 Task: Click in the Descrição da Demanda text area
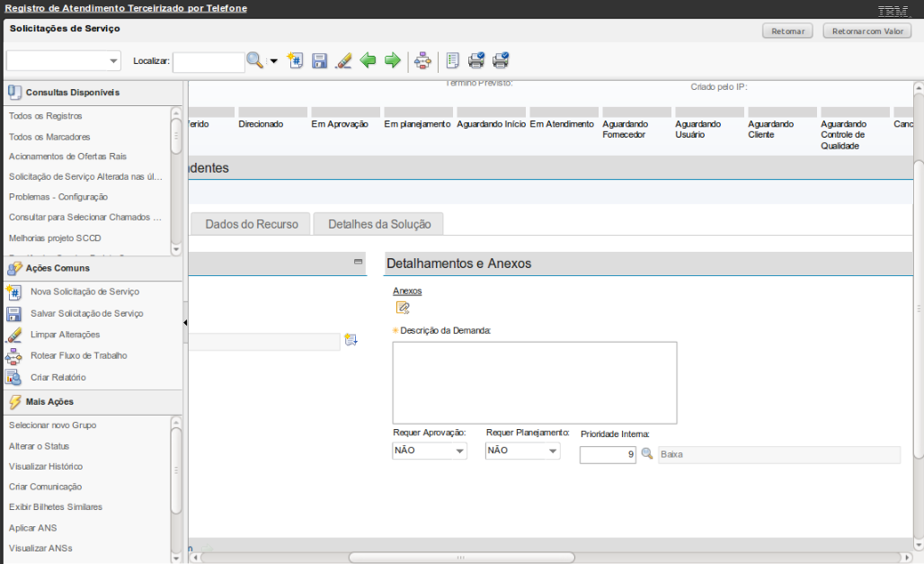coord(535,382)
